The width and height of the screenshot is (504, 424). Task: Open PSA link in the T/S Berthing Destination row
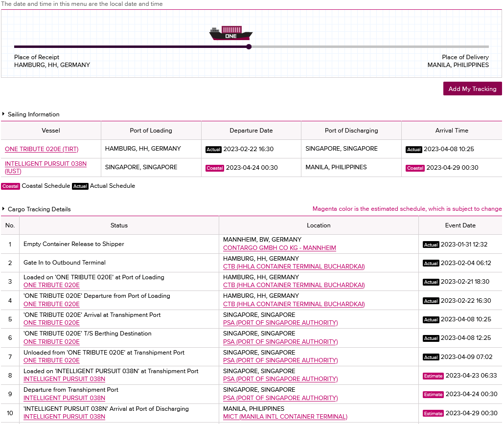pos(280,342)
